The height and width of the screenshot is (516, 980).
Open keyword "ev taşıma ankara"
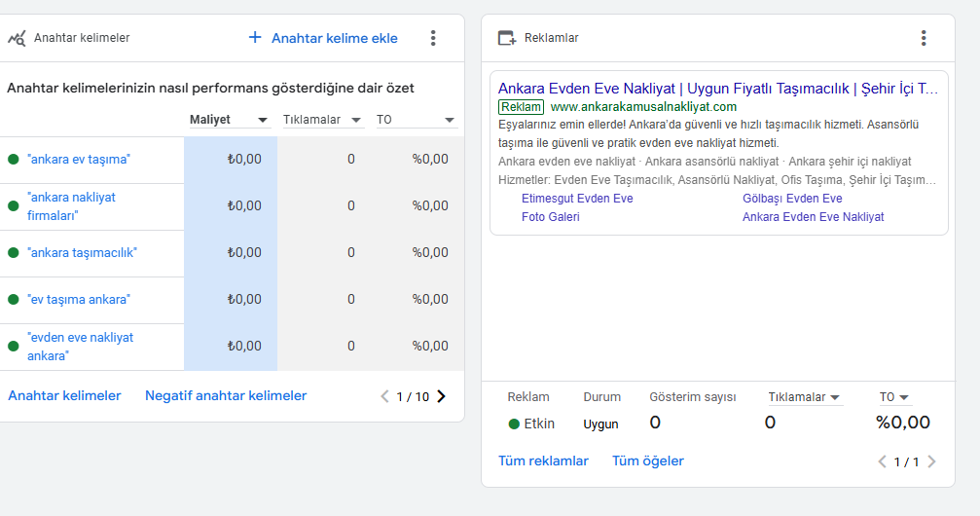(x=79, y=300)
